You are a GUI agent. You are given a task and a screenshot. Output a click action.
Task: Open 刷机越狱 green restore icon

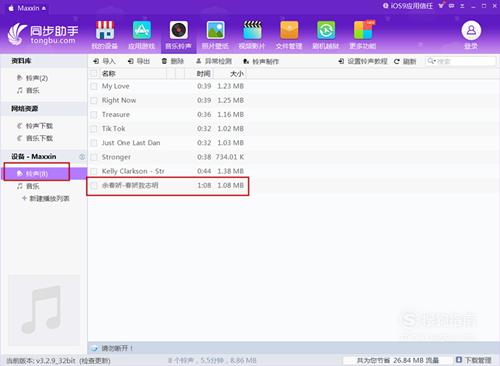[326, 30]
